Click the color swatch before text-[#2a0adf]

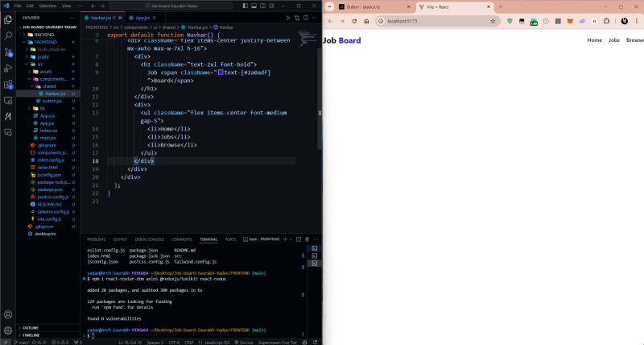coord(221,73)
